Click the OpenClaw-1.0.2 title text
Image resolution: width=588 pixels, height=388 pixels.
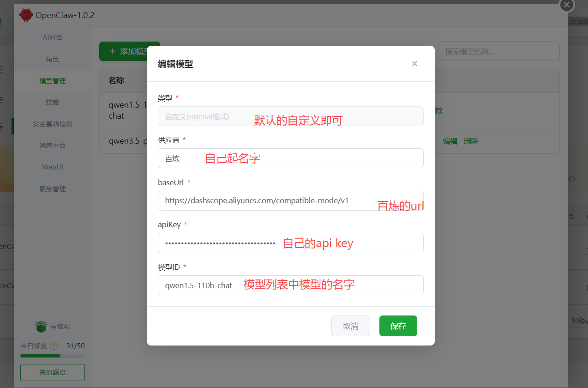pos(65,15)
